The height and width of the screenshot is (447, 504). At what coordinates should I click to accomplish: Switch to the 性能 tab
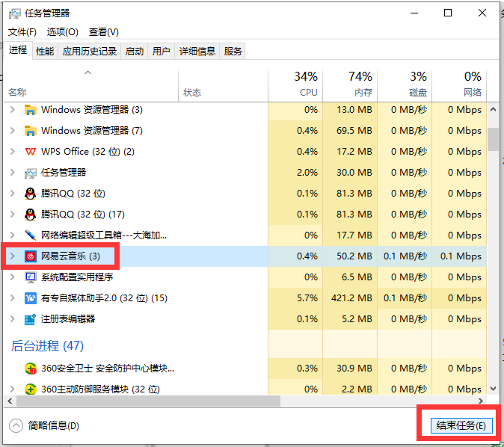coord(45,51)
